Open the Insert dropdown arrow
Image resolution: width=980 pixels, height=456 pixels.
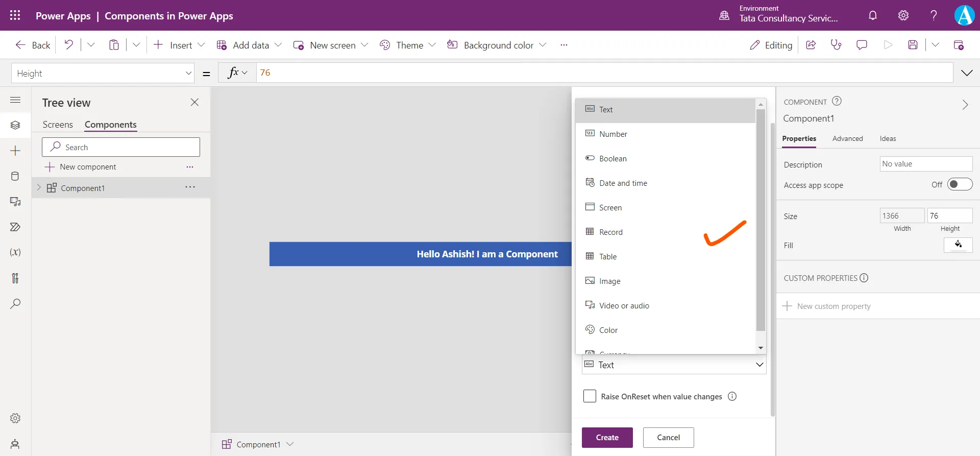click(201, 45)
